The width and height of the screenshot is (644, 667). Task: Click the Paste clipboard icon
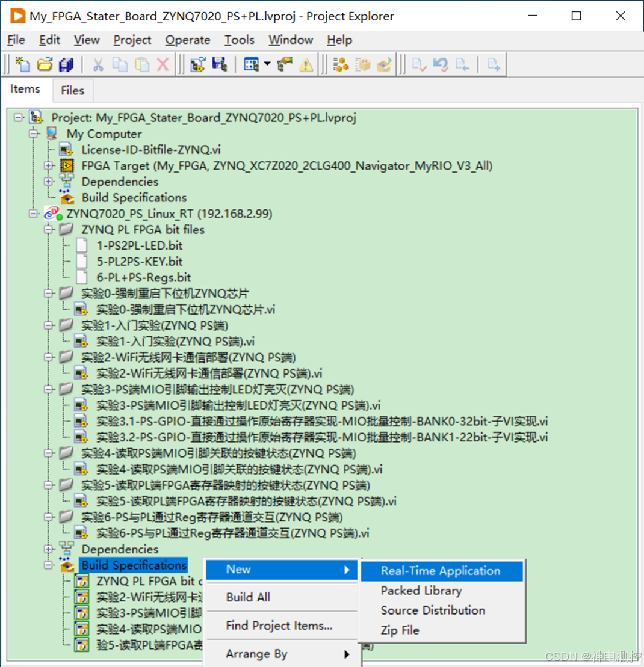(x=142, y=65)
